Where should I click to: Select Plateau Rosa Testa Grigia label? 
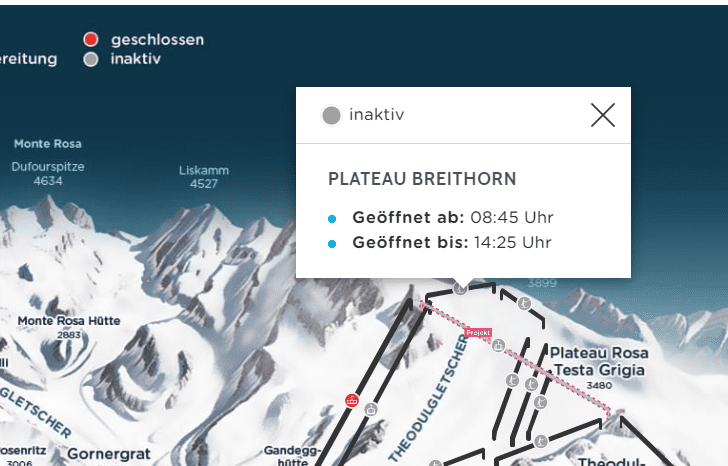click(599, 361)
